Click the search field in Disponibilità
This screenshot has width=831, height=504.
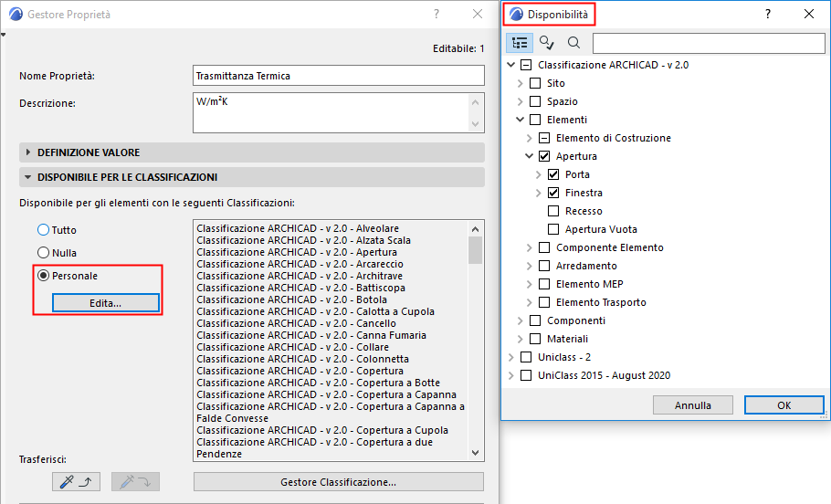pos(709,43)
